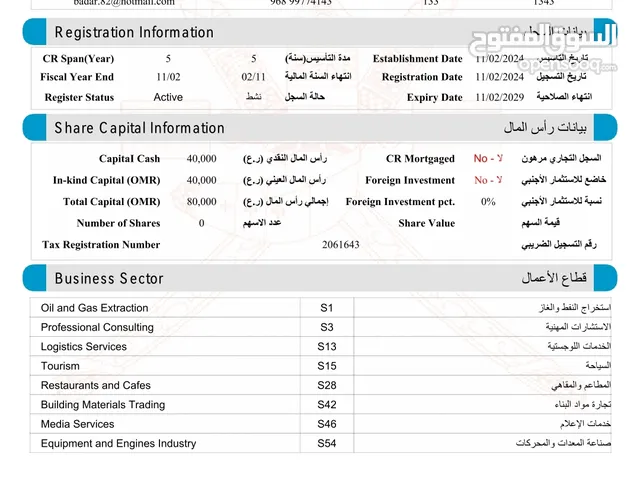The height and width of the screenshot is (480, 640).
Task: Click the "Capital Cash" label
Action: [x=129, y=158]
